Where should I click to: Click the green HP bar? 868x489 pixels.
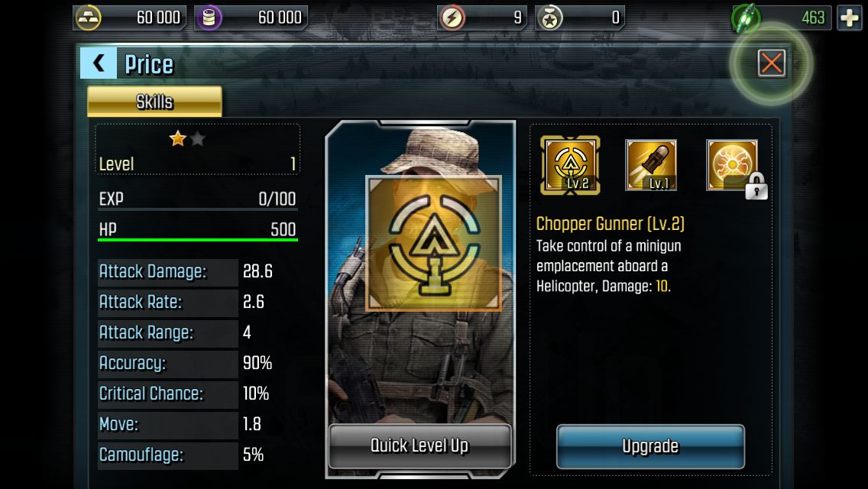click(x=198, y=240)
